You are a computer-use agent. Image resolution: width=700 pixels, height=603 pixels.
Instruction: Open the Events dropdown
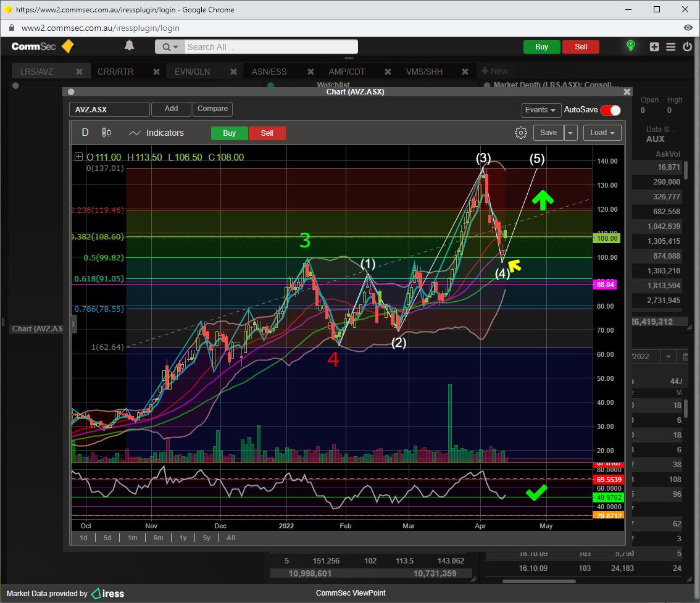[541, 110]
